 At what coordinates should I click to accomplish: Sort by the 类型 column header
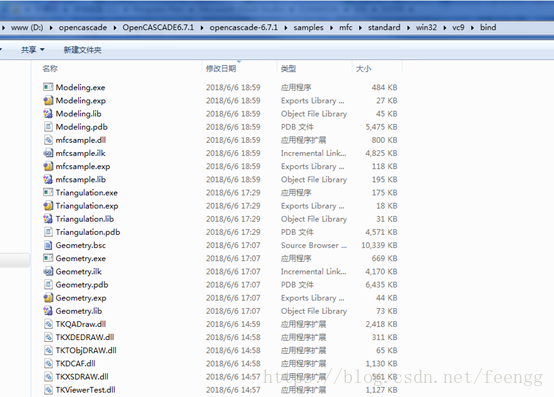(x=288, y=69)
